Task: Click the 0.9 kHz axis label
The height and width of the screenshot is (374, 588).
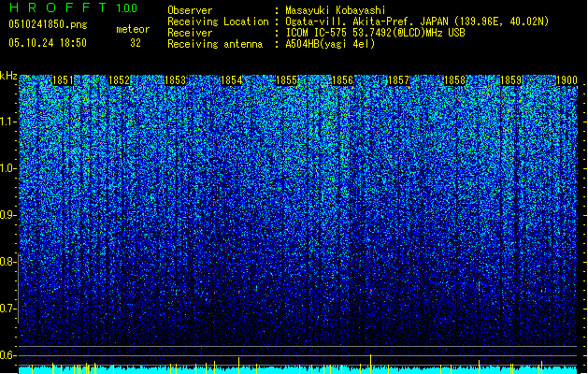Action: (x=8, y=215)
